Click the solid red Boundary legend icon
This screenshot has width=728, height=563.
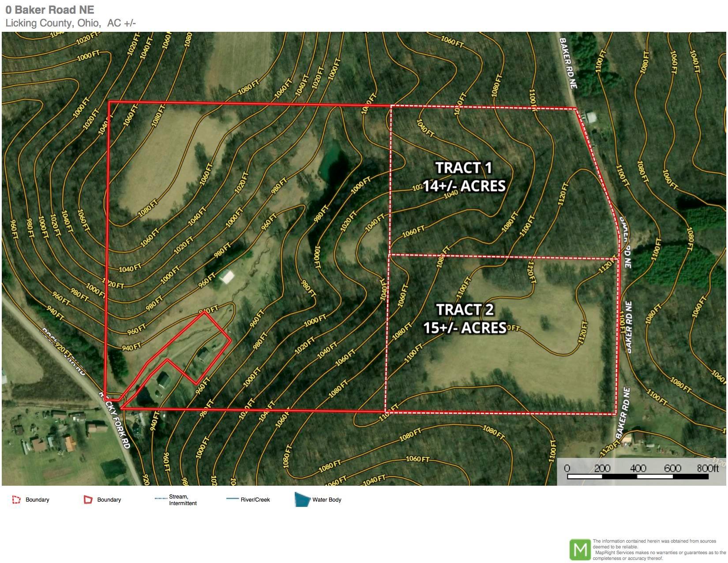(x=88, y=500)
